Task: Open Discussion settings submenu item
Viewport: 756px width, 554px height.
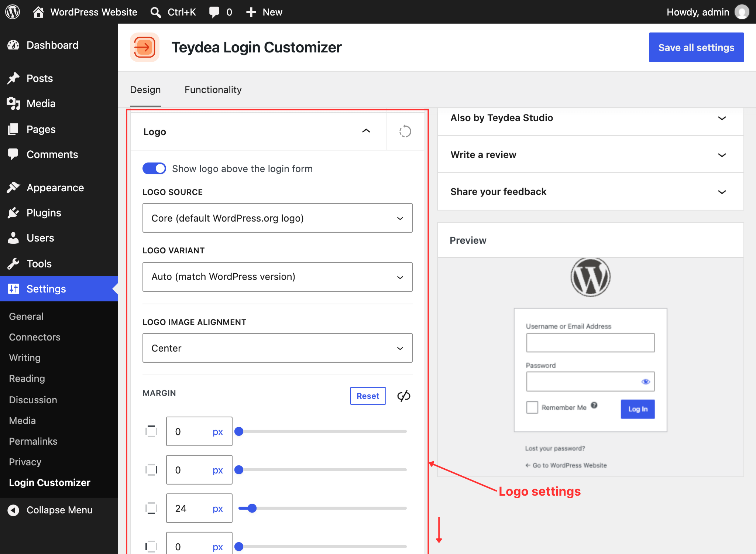Action: coord(33,400)
